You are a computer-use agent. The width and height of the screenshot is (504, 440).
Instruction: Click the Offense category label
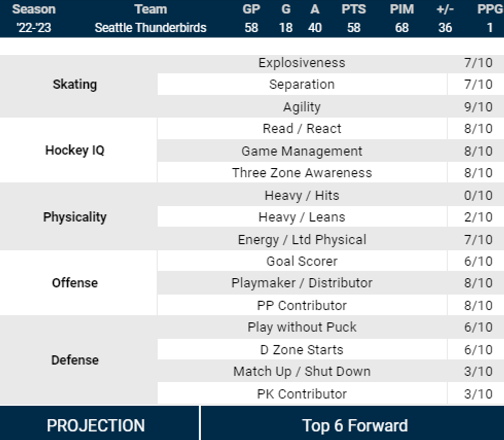[75, 283]
